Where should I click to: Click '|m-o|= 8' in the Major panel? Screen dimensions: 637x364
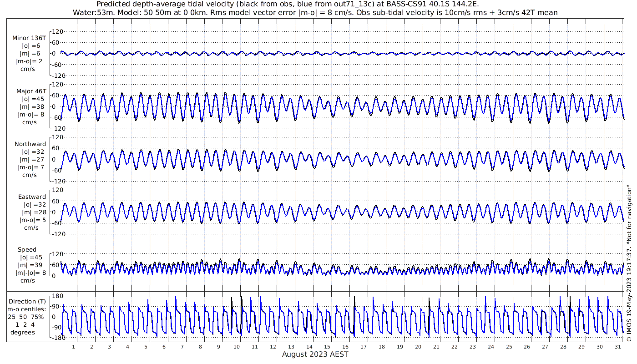pos(30,114)
